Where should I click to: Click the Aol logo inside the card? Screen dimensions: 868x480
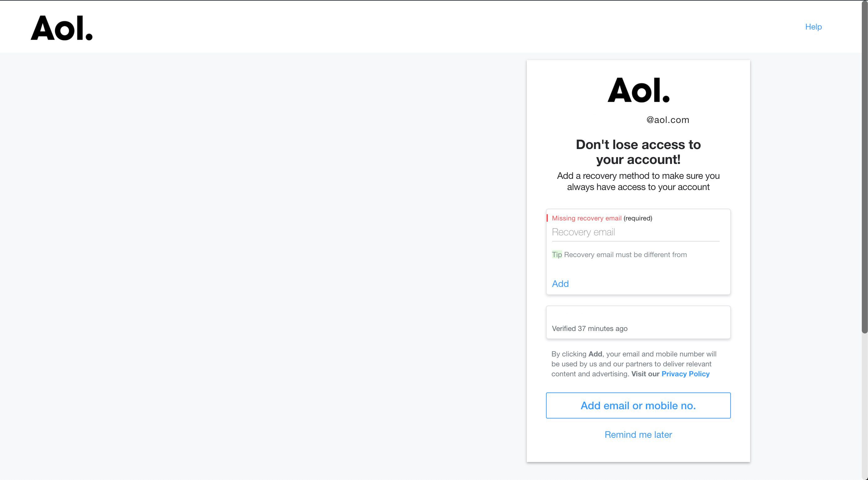point(638,90)
